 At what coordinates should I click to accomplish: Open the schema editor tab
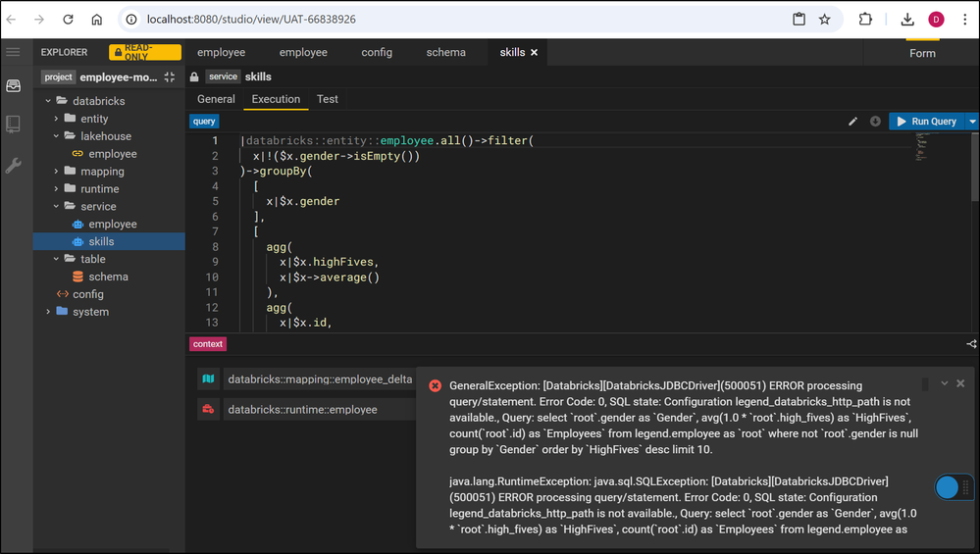445,53
